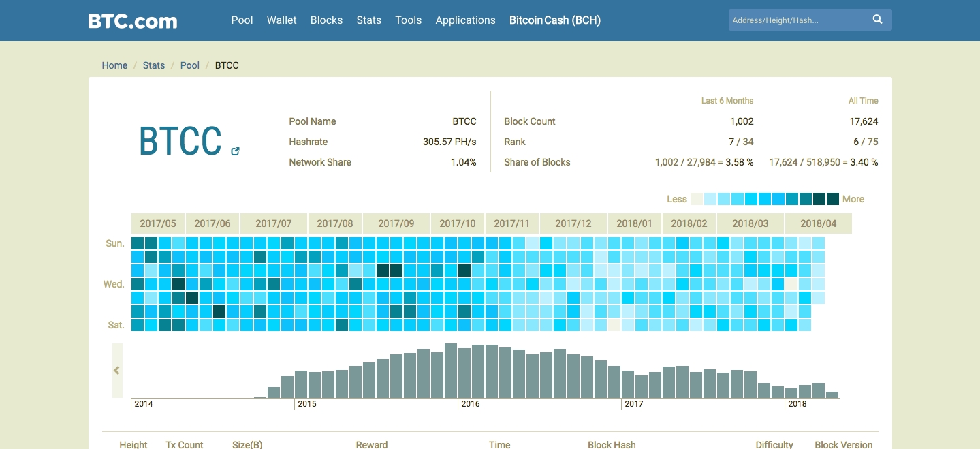
Task: Follow the Home breadcrumb link
Action: click(114, 65)
